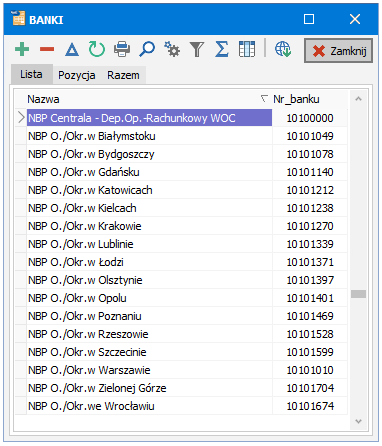Click the red minus delete record icon
The image size is (382, 446).
(x=47, y=49)
